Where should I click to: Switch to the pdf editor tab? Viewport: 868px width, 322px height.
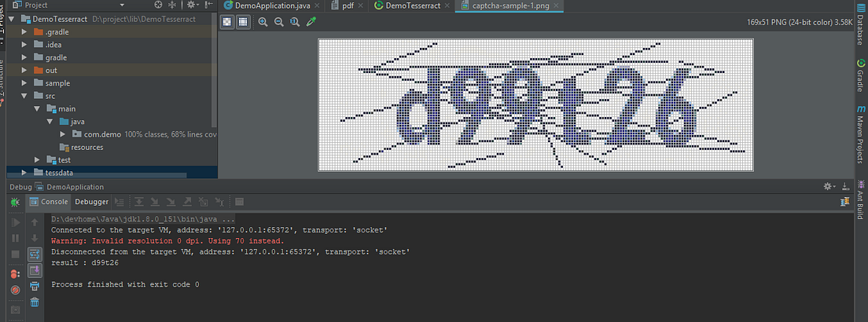click(x=348, y=5)
